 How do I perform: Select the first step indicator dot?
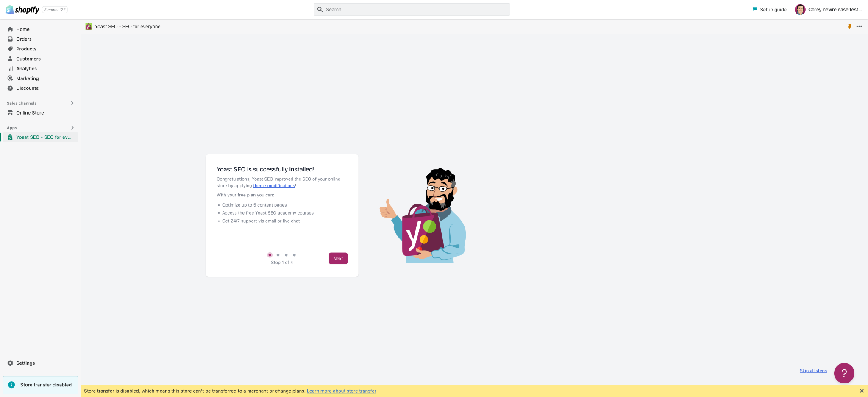click(x=270, y=255)
